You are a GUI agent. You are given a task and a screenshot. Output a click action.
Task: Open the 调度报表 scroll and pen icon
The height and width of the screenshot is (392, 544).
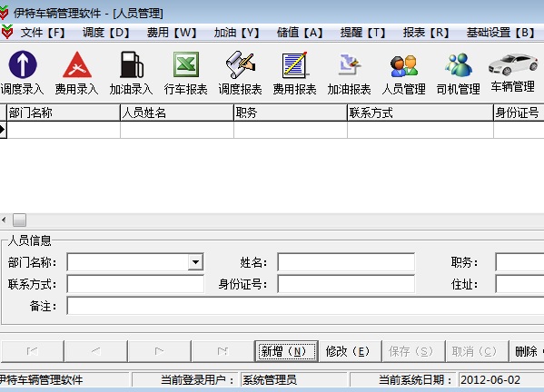(241, 64)
